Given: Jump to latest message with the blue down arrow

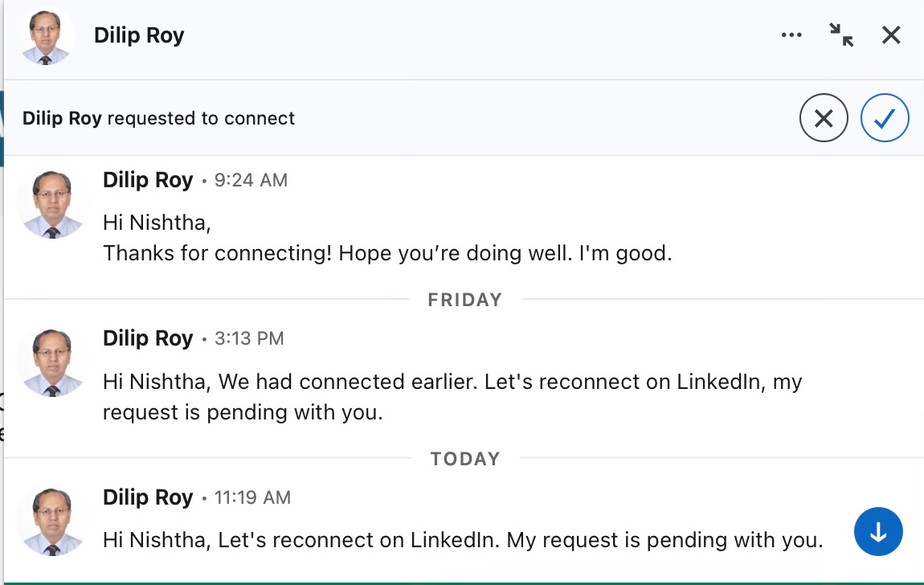Looking at the screenshot, I should point(878,532).
